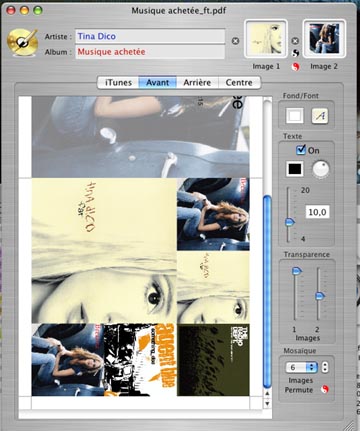The height and width of the screenshot is (431, 360).
Task: Open the white background color well
Action: [295, 116]
